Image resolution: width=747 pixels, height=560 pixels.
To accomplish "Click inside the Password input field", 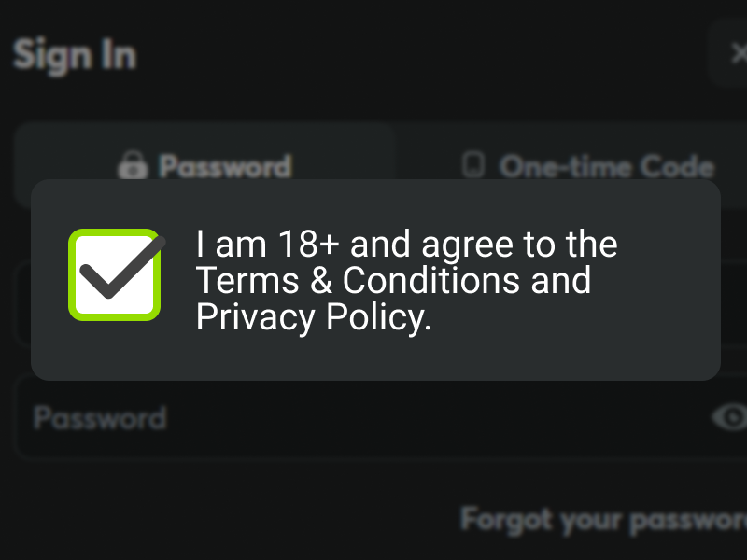I will (280, 418).
